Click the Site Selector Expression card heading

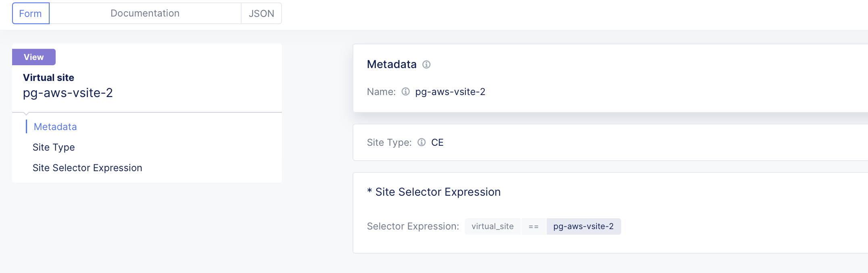coord(434,192)
